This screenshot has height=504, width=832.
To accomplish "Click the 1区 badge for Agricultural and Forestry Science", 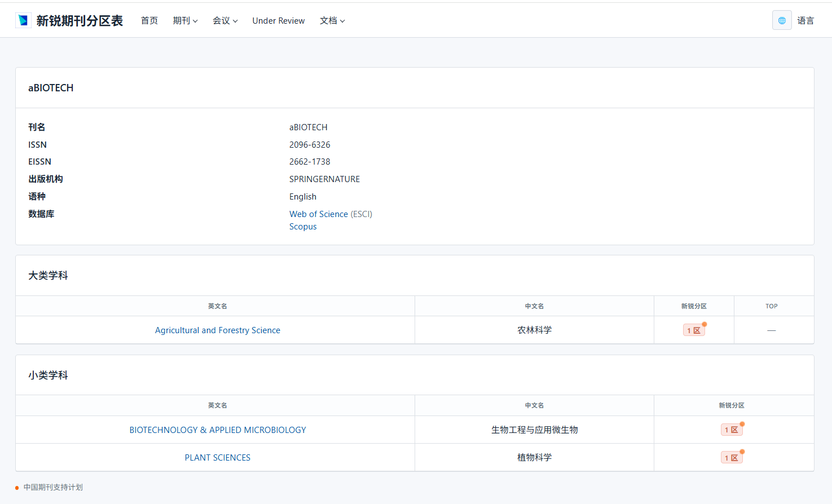I will coord(694,330).
